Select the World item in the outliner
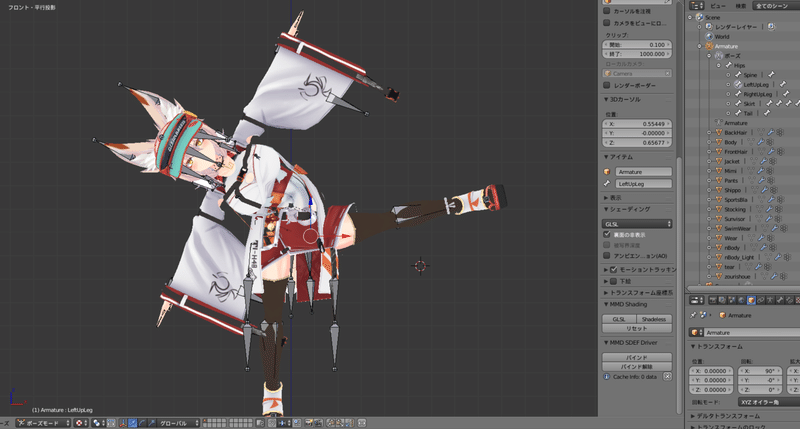Image resolution: width=800 pixels, height=429 pixels. 721,37
